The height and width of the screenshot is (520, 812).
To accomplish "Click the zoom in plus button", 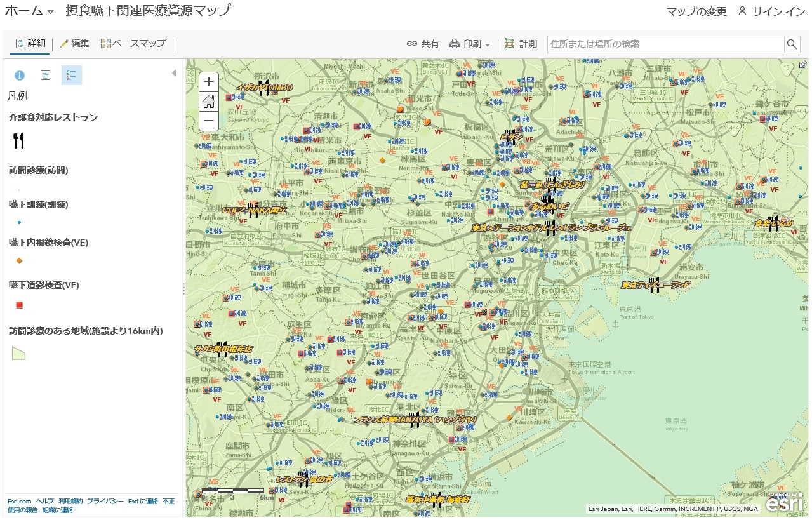I will (209, 82).
